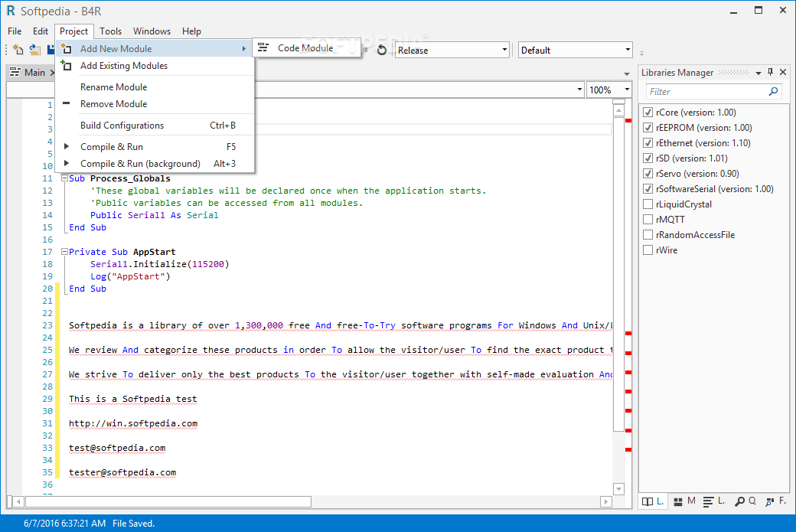The width and height of the screenshot is (796, 532).
Task: Open the Logs bottom tab with lines icon
Action: (714, 501)
